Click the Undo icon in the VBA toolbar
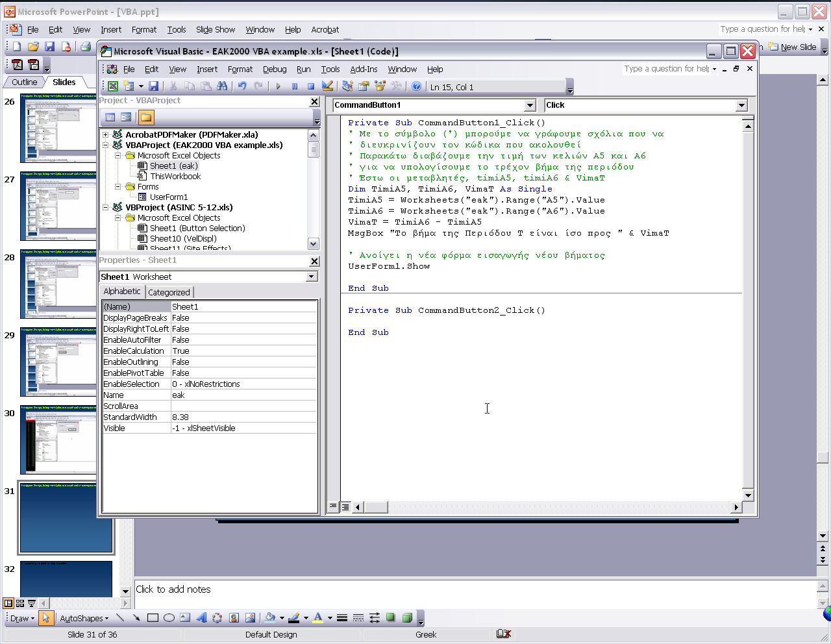Screen dimensions: 831x644 coord(242,86)
